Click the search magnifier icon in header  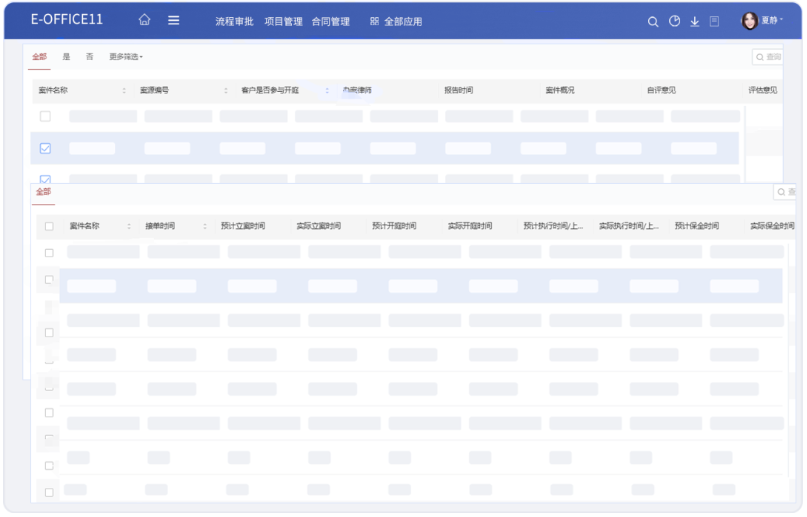(653, 21)
